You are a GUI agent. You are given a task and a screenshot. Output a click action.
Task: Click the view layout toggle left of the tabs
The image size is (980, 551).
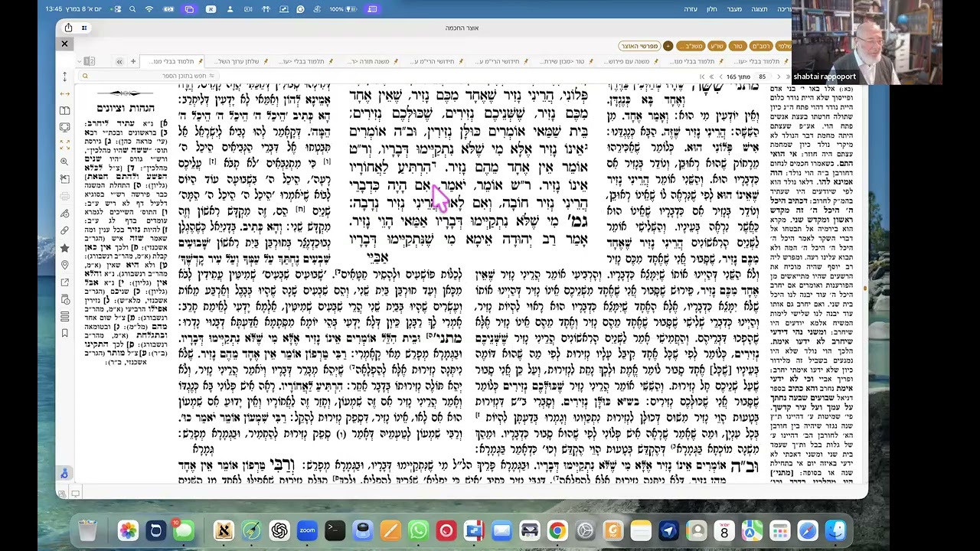coord(90,61)
